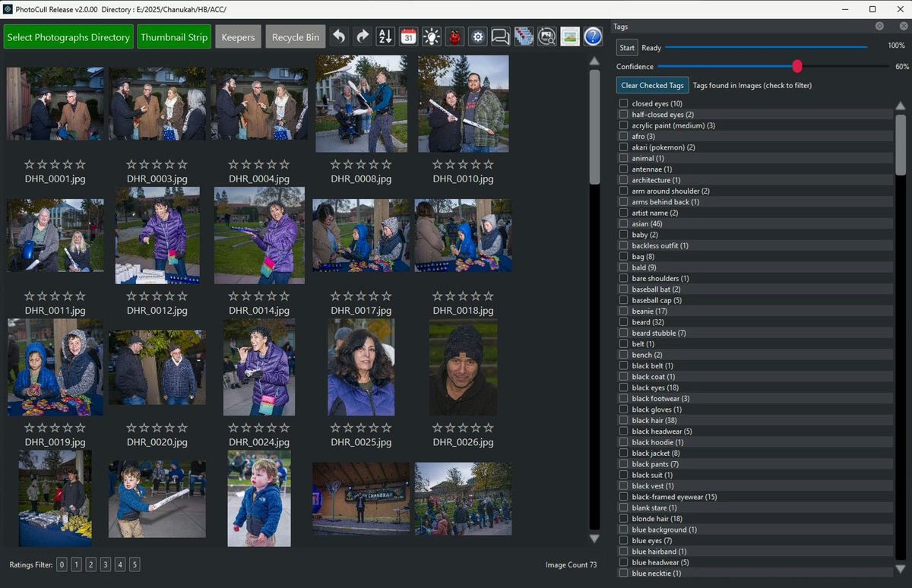Open the calendar date icon
The image size is (912, 588).
tap(408, 36)
